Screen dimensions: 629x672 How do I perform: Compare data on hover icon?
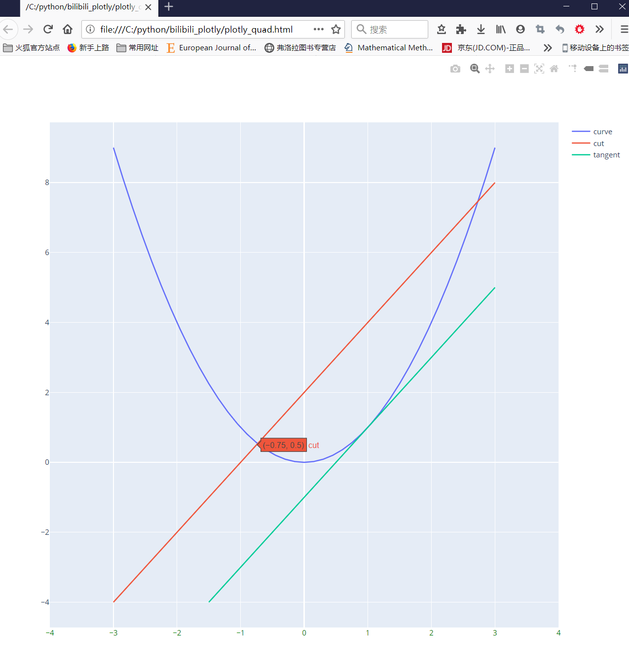(603, 69)
